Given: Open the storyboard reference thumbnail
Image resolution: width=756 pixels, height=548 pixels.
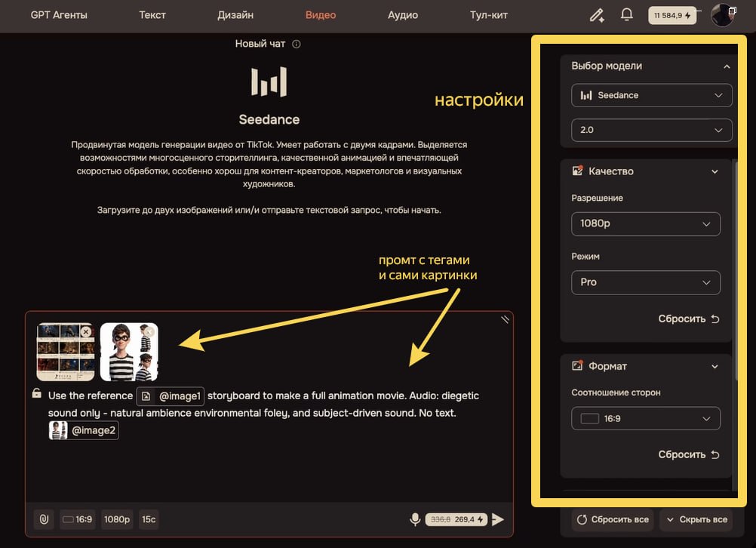Looking at the screenshot, I should coord(66,352).
